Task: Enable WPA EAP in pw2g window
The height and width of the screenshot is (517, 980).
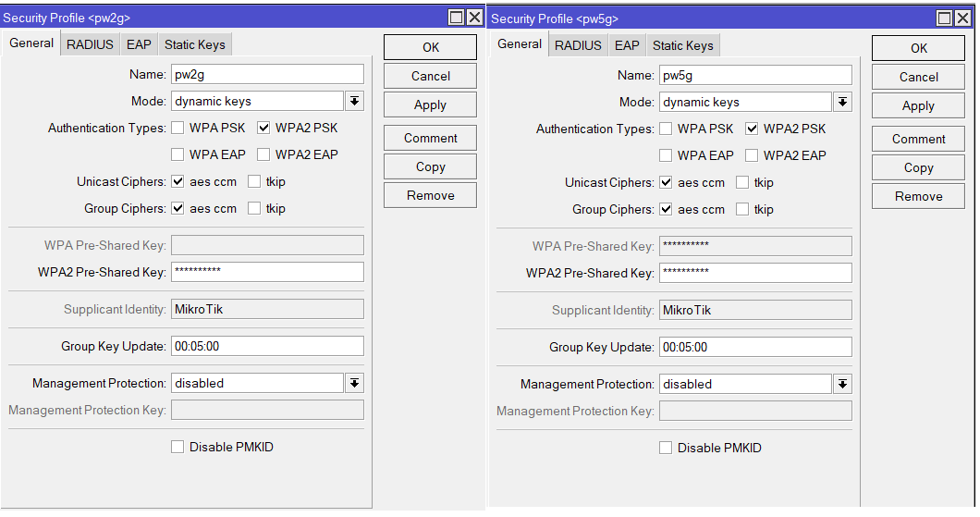Action: (x=178, y=154)
